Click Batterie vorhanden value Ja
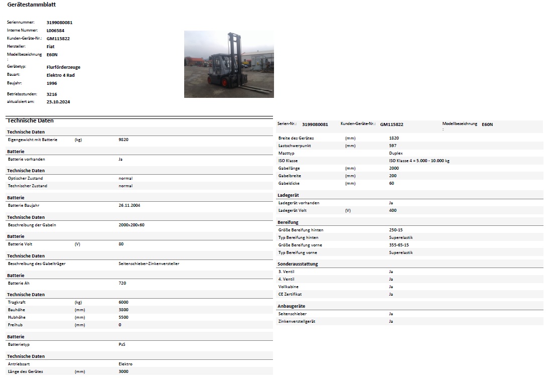550x392 pixels. tap(120, 159)
